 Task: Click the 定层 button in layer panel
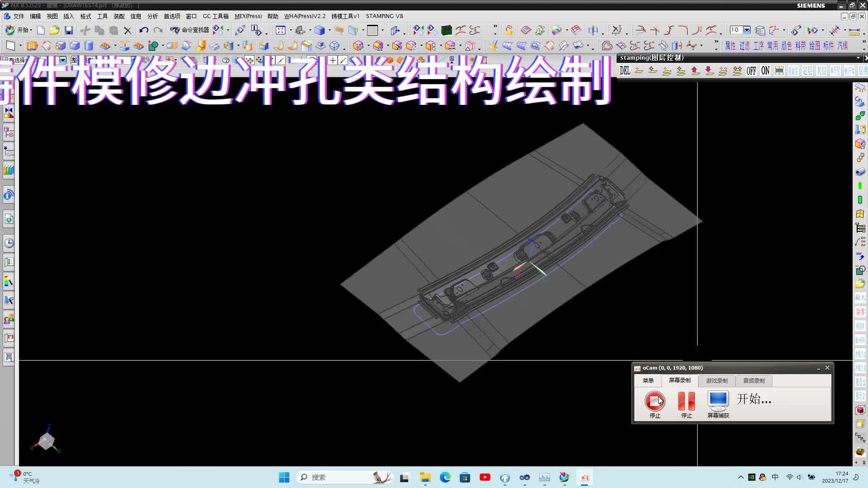pyautogui.click(x=808, y=71)
